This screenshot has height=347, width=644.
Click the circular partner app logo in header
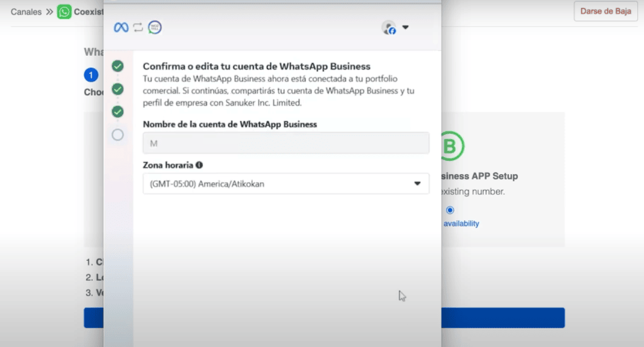(155, 27)
